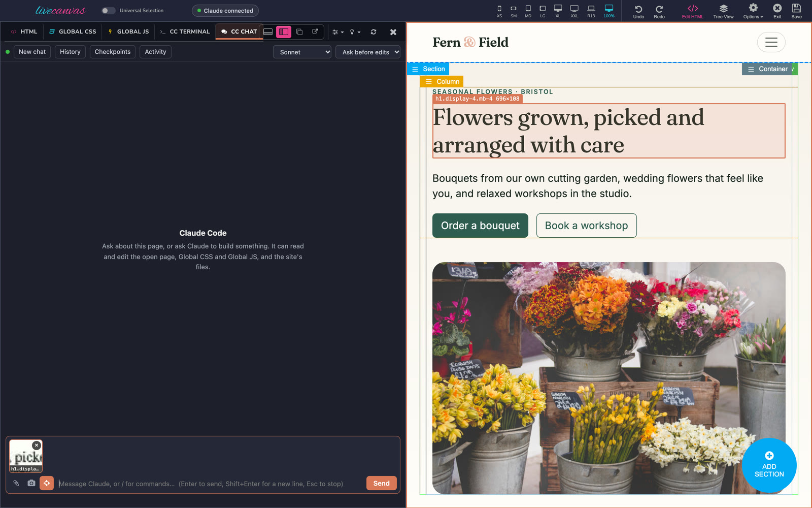Open the Tree View layers panel
The height and width of the screenshot is (508, 812).
click(x=723, y=11)
